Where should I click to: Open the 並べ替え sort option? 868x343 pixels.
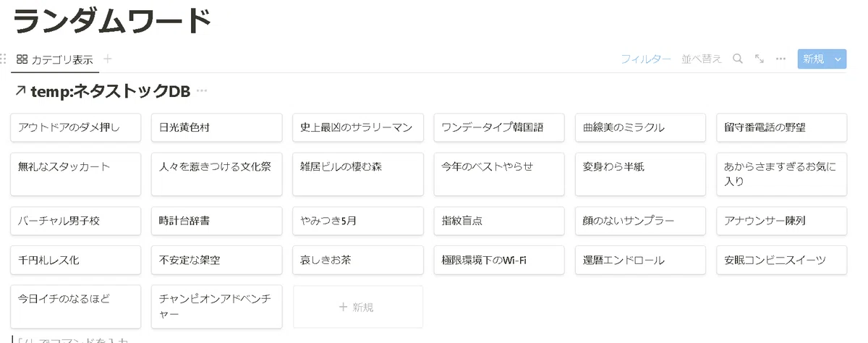702,59
